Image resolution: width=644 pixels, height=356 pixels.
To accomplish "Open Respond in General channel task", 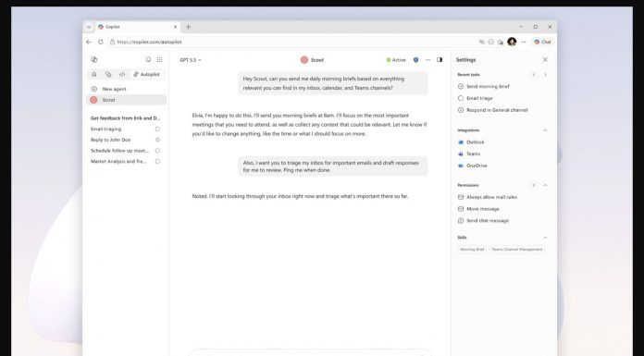I will (x=497, y=110).
